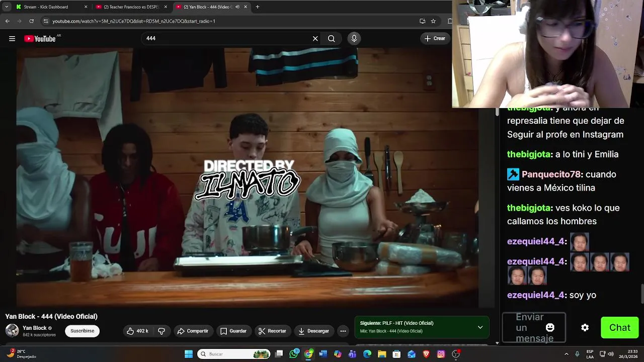Screen dimensions: 644x362
Task: Open Task View from taskbar
Action: click(x=279, y=354)
